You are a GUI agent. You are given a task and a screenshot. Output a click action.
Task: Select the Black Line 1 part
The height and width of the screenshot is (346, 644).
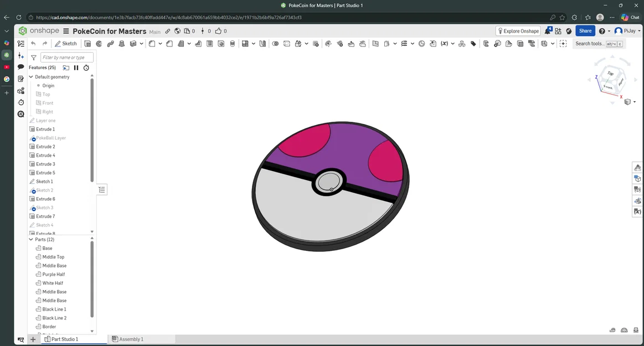pos(54,309)
